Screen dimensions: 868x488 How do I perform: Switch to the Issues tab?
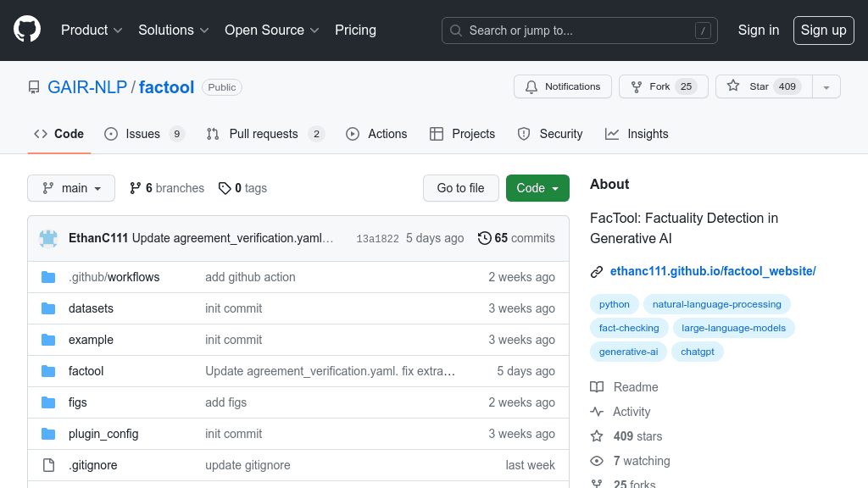coord(144,134)
